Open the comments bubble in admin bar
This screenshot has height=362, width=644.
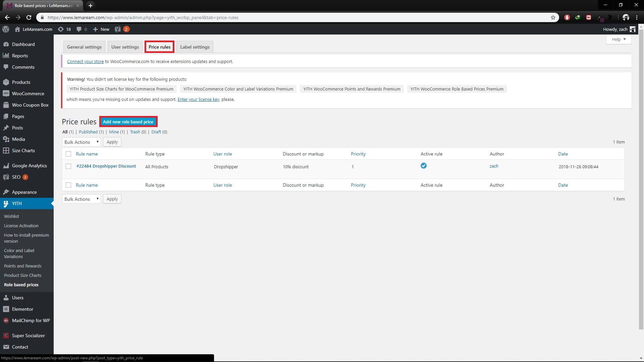[79, 29]
